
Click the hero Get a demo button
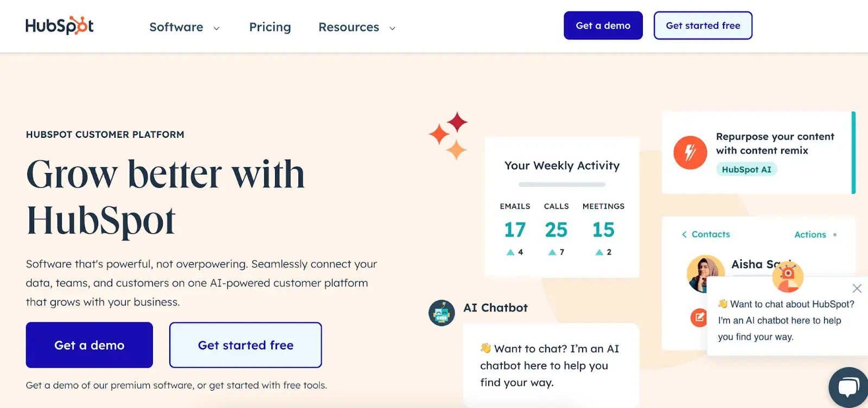90,345
